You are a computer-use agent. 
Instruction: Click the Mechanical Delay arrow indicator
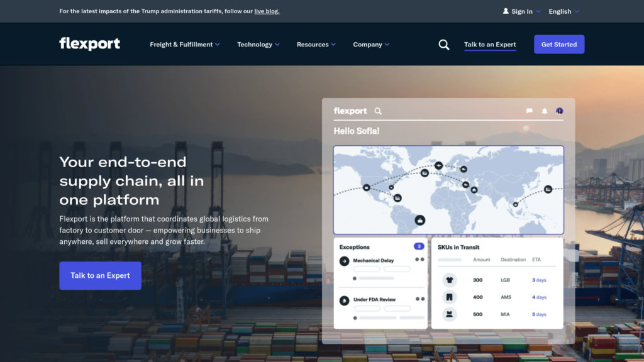click(x=345, y=260)
